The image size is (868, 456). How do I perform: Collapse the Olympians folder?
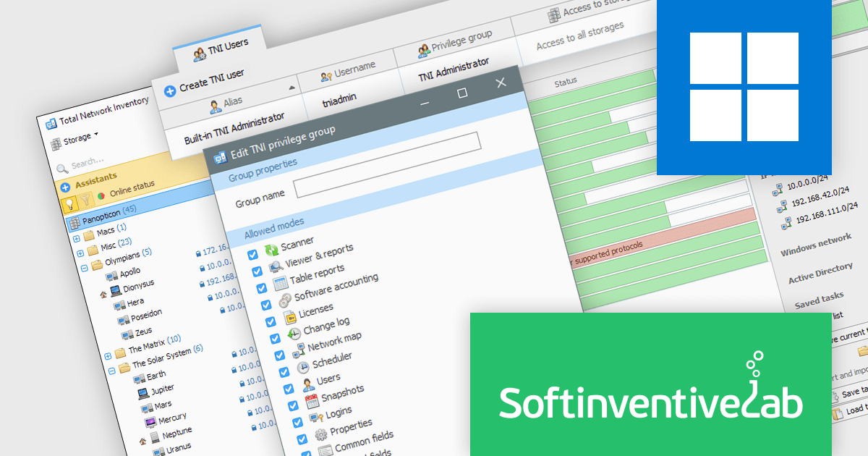[x=84, y=266]
